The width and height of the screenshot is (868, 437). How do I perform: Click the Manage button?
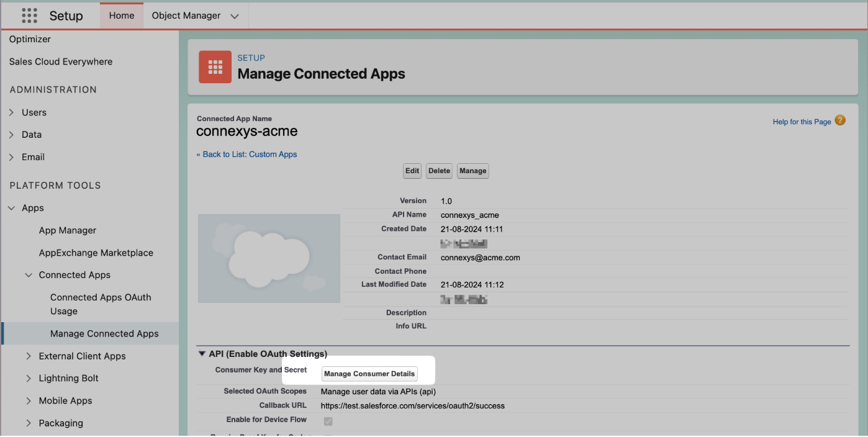click(473, 171)
